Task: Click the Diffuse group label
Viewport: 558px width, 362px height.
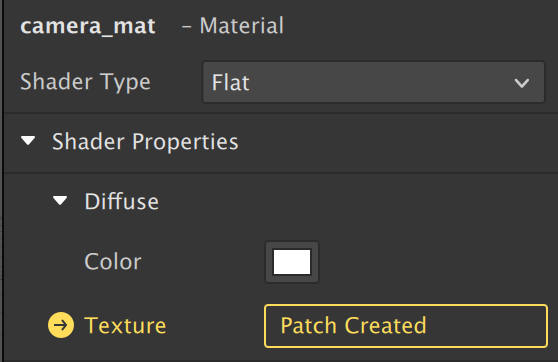Action: 122,201
